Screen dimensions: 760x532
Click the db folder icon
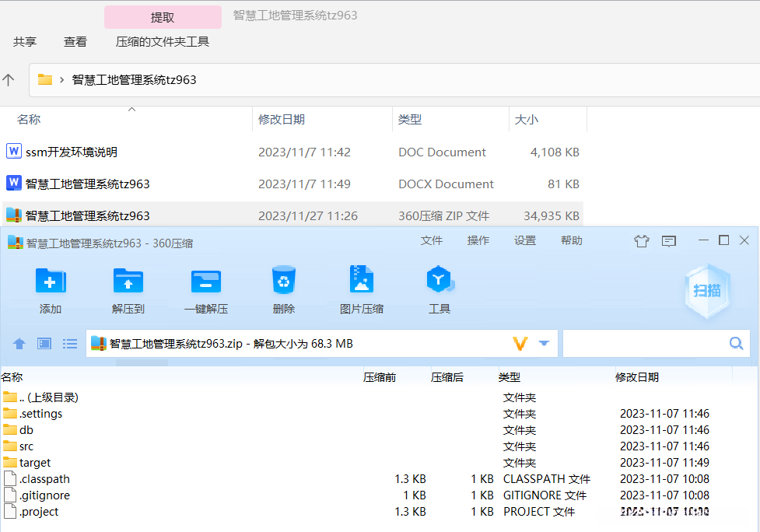9,430
